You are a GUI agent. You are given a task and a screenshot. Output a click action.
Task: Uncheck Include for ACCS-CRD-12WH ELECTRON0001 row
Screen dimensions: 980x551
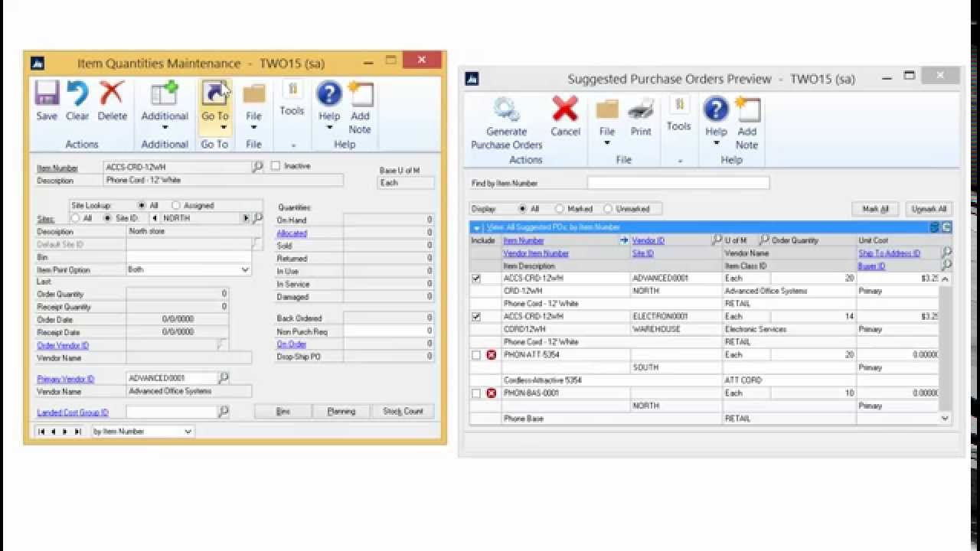[476, 317]
